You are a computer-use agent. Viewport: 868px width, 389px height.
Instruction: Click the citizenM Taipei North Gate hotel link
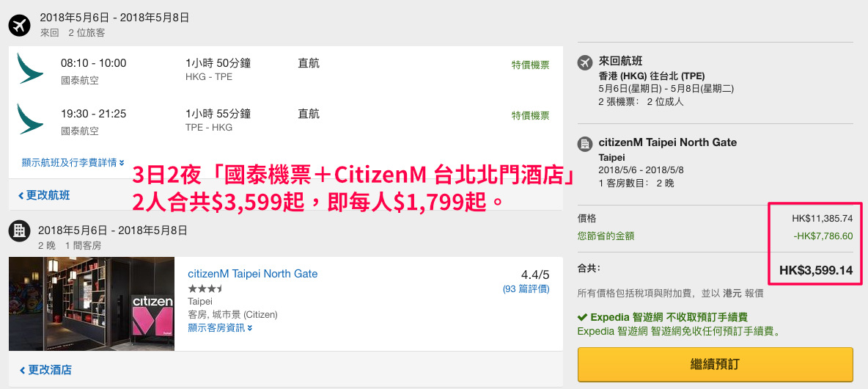tap(253, 274)
